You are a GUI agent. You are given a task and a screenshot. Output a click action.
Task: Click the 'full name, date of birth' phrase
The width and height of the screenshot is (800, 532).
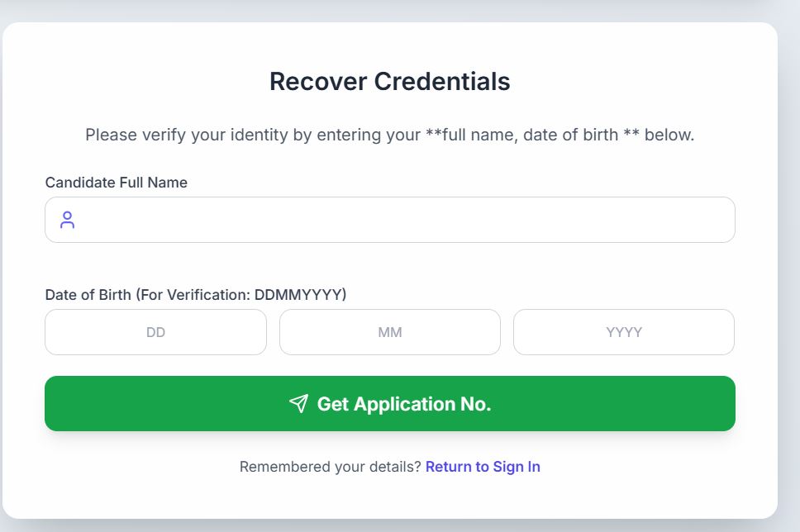click(530, 135)
